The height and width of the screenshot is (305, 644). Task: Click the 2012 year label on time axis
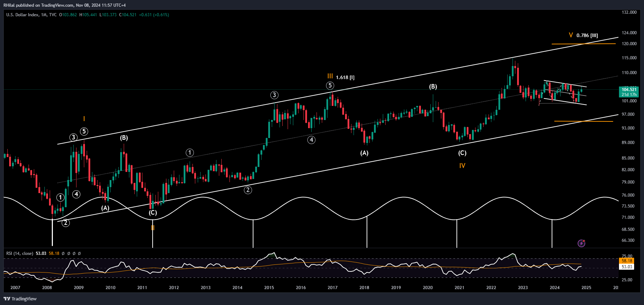(174, 288)
